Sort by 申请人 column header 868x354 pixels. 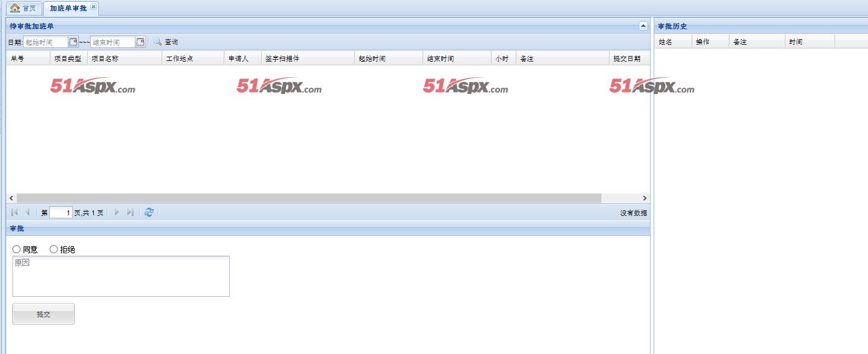click(x=242, y=58)
